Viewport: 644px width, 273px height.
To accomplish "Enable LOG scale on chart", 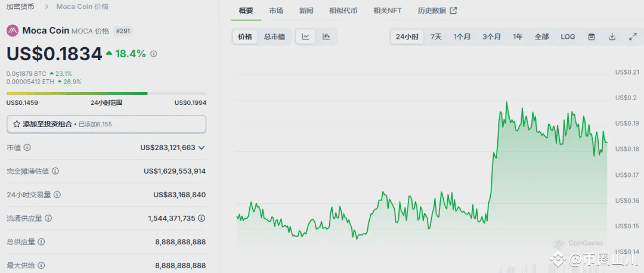I will (568, 37).
